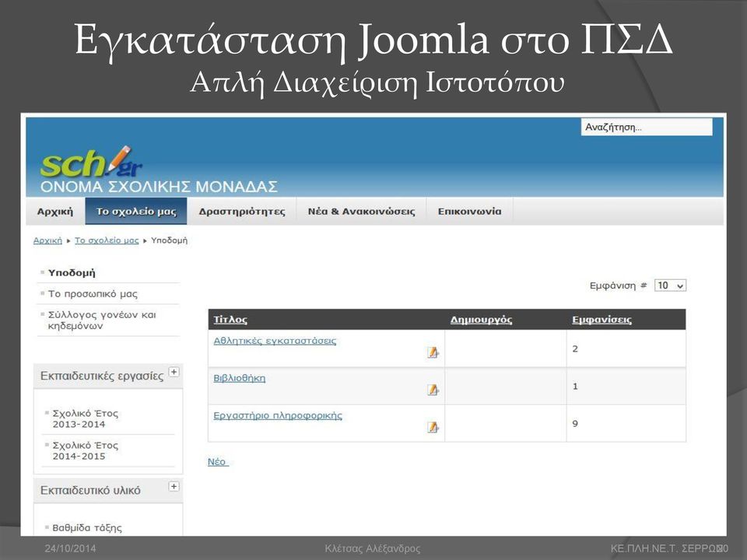Sort the table by Δημιουργός column header
This screenshot has height=560, width=747.
(x=481, y=320)
